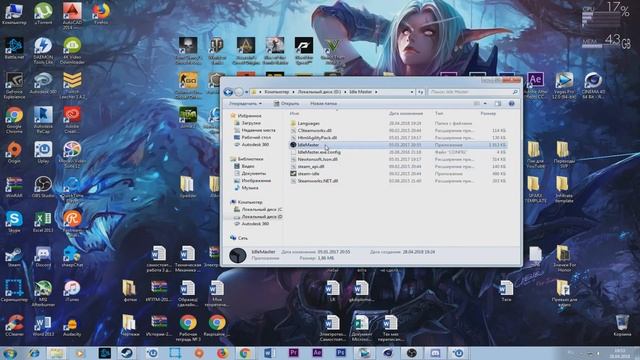The width and height of the screenshot is (640, 360).
Task: Open the AutoCAD desktop shortcut
Action: [72, 16]
